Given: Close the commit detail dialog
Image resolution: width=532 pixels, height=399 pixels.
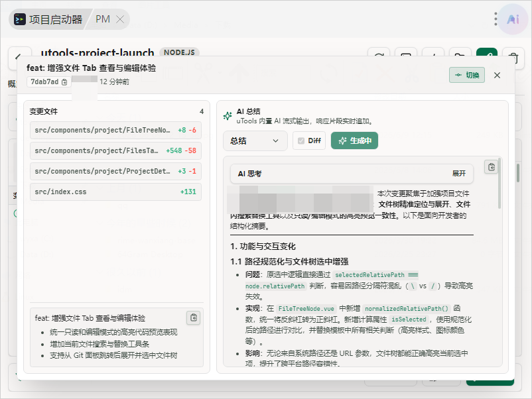Looking at the screenshot, I should click(497, 76).
